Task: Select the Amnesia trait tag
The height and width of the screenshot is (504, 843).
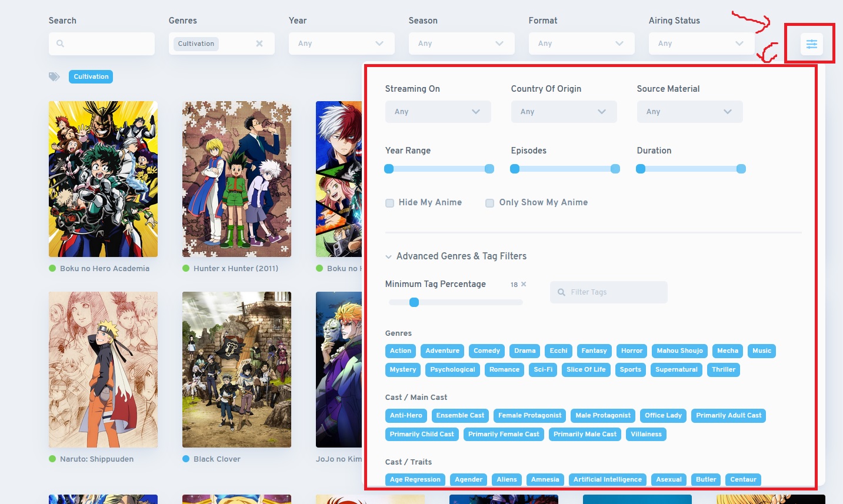Action: pos(545,480)
